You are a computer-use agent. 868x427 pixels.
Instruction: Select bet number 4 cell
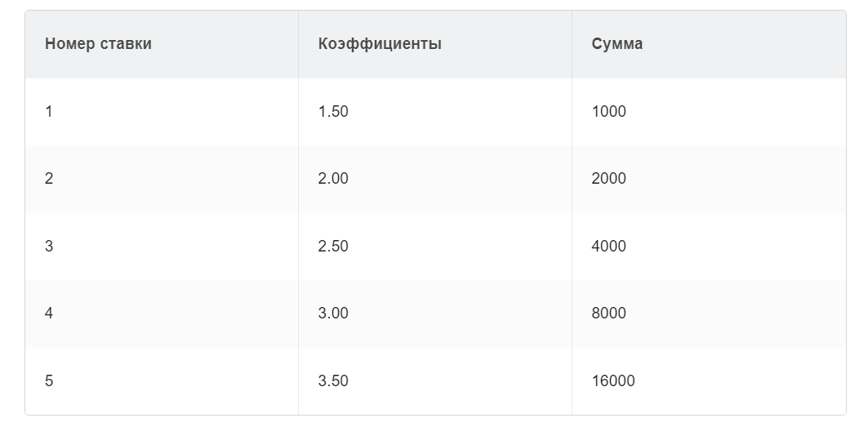click(49, 314)
